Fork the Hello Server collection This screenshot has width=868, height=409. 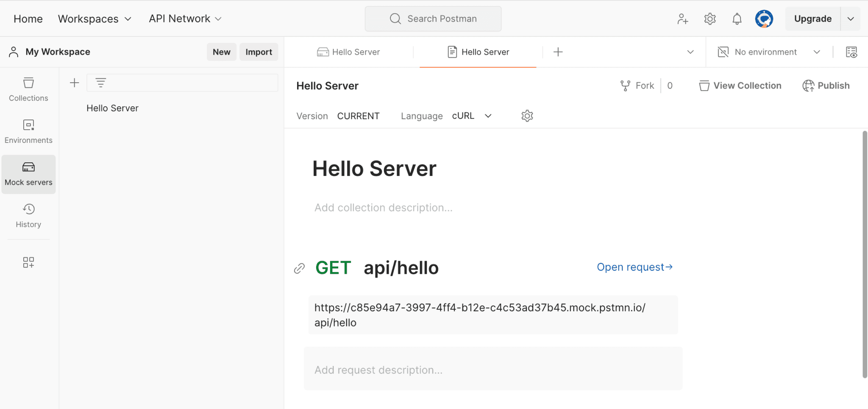637,85
